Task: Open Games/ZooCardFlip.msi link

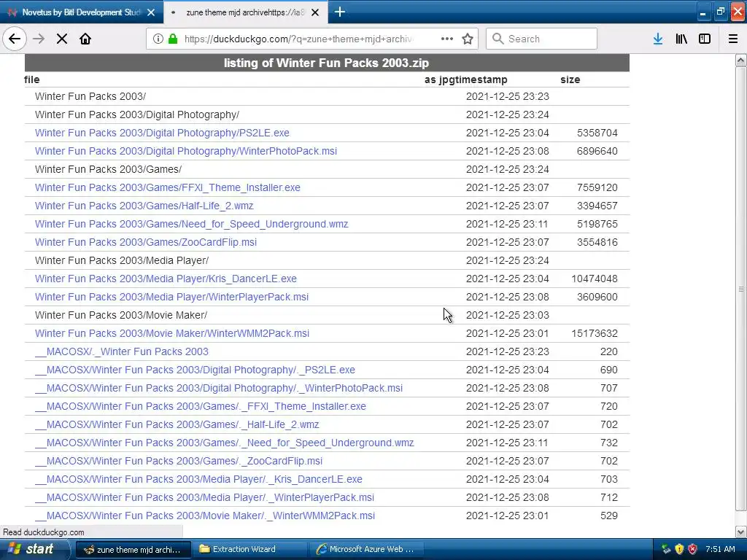Action: pos(146,242)
